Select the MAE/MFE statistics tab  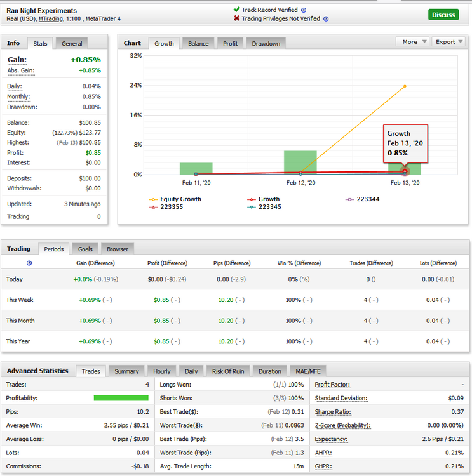pos(308,371)
